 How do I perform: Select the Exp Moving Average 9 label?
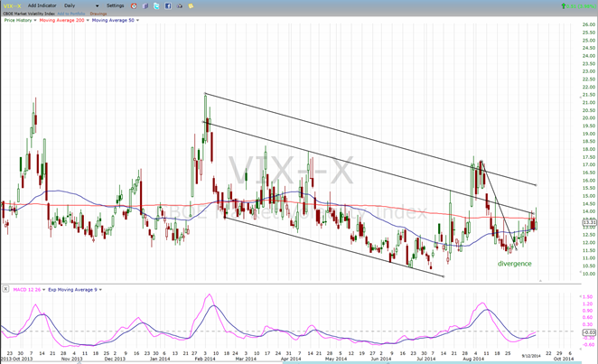pyautogui.click(x=72, y=290)
